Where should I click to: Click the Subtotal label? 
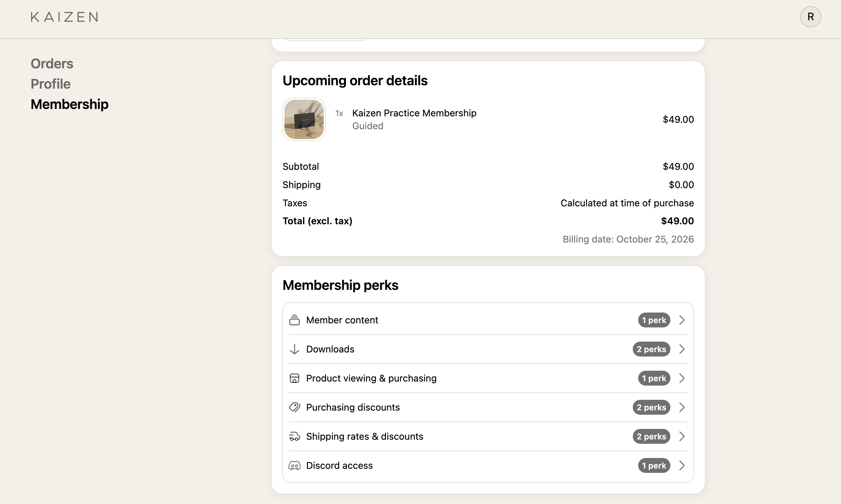(x=301, y=166)
